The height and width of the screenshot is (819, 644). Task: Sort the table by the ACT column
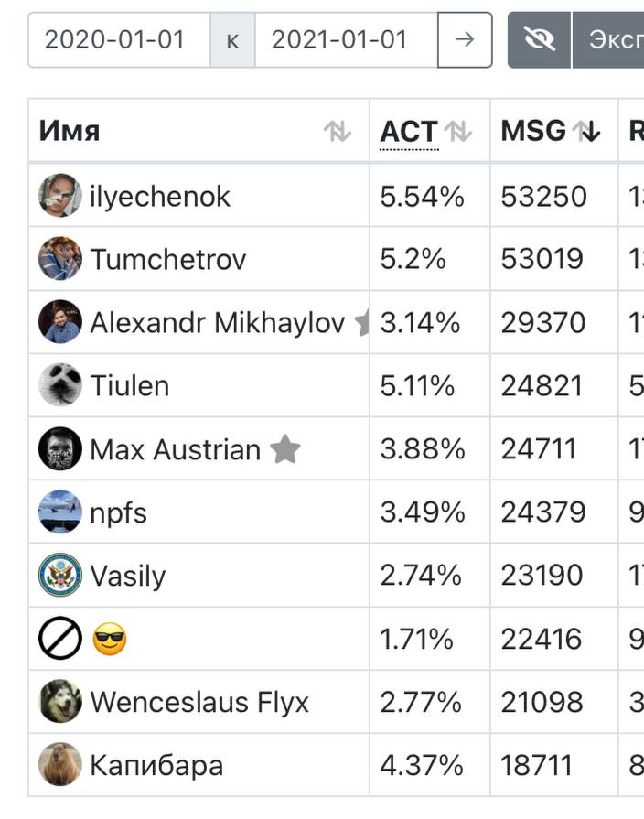click(x=458, y=131)
